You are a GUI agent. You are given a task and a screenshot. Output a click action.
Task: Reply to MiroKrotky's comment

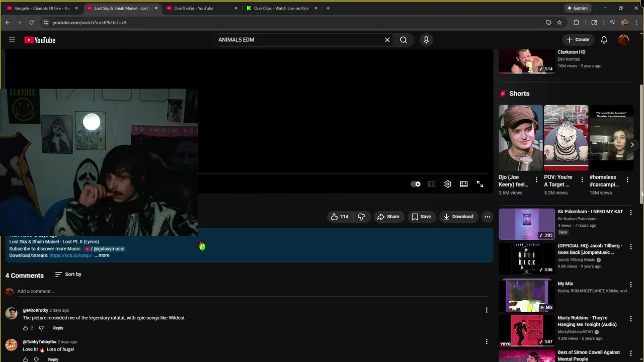point(58,328)
